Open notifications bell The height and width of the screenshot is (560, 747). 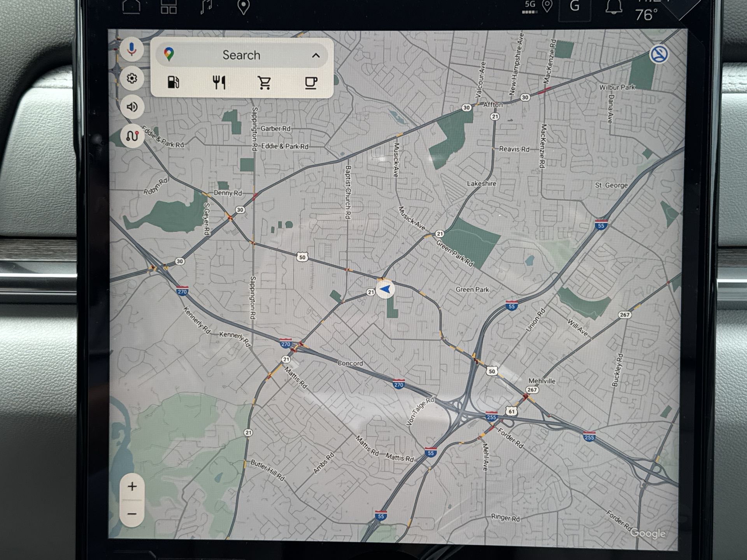coord(614,7)
